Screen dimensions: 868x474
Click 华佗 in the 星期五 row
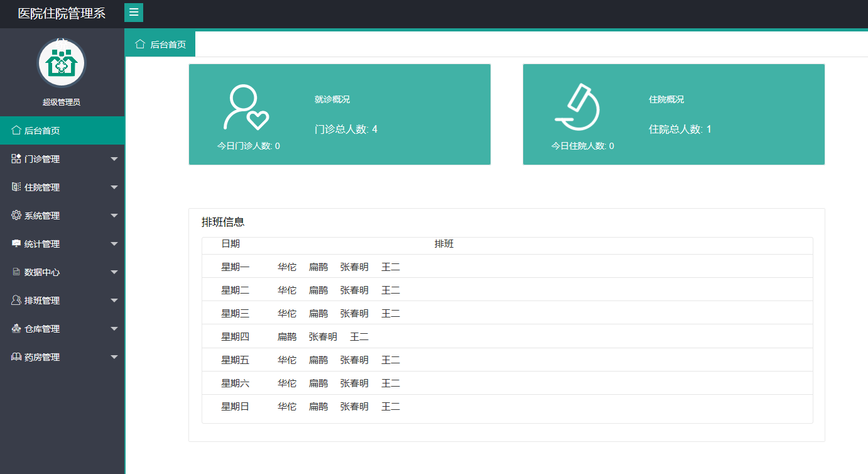(x=287, y=360)
